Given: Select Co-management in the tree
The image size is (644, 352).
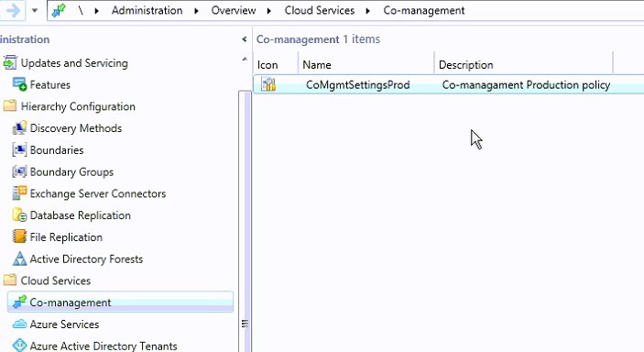Looking at the screenshot, I should (x=71, y=302).
